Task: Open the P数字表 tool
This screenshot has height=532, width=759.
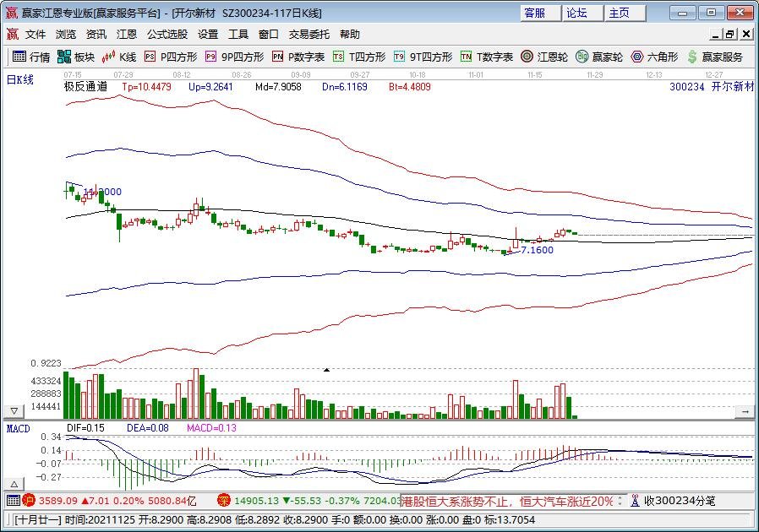Action: 298,57
